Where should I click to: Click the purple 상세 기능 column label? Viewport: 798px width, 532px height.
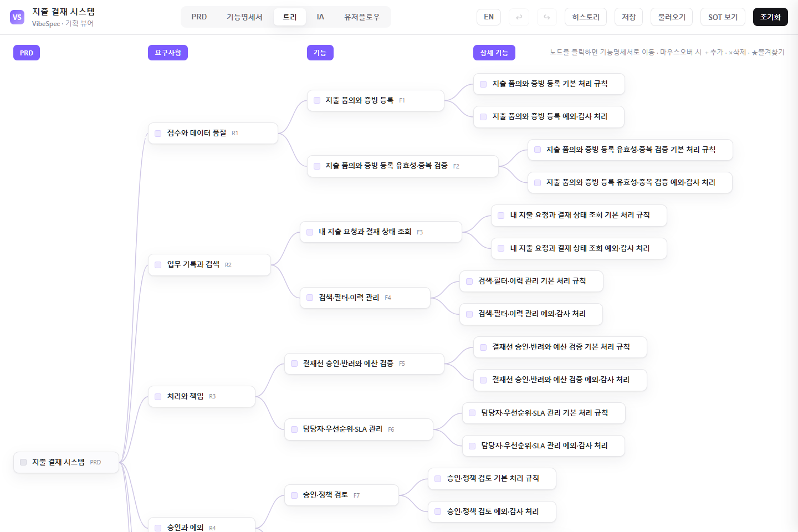(494, 53)
